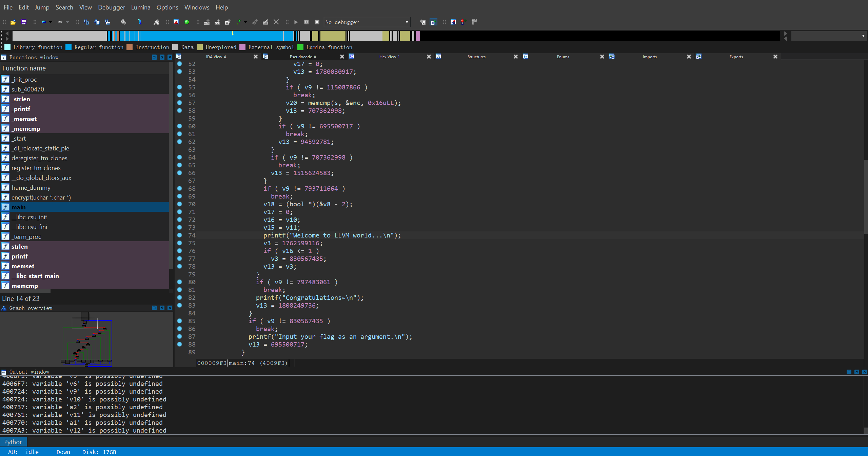The width and height of the screenshot is (868, 456).
Task: Click the red warning triangle toolbar icon
Action: click(176, 22)
